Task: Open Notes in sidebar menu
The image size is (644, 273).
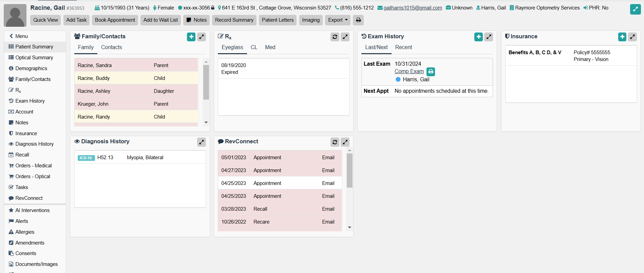Action: click(35, 123)
